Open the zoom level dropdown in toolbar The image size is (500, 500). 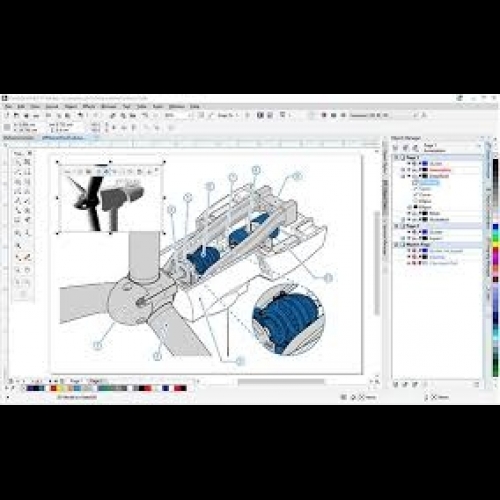pos(190,115)
